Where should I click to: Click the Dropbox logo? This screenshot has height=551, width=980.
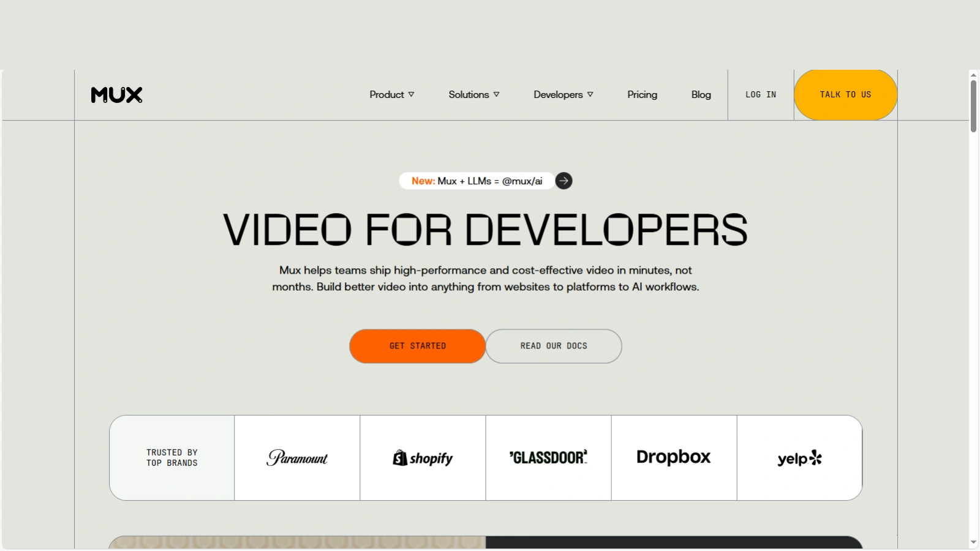pos(674,457)
